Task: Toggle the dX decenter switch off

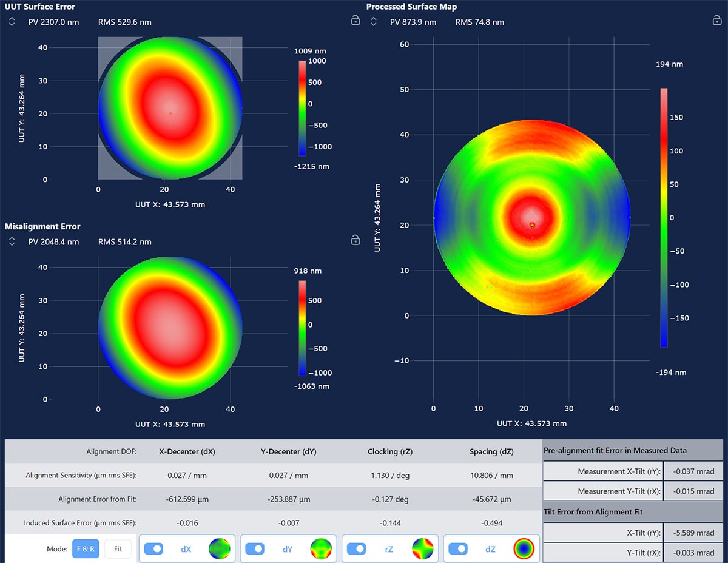Action: 153,548
